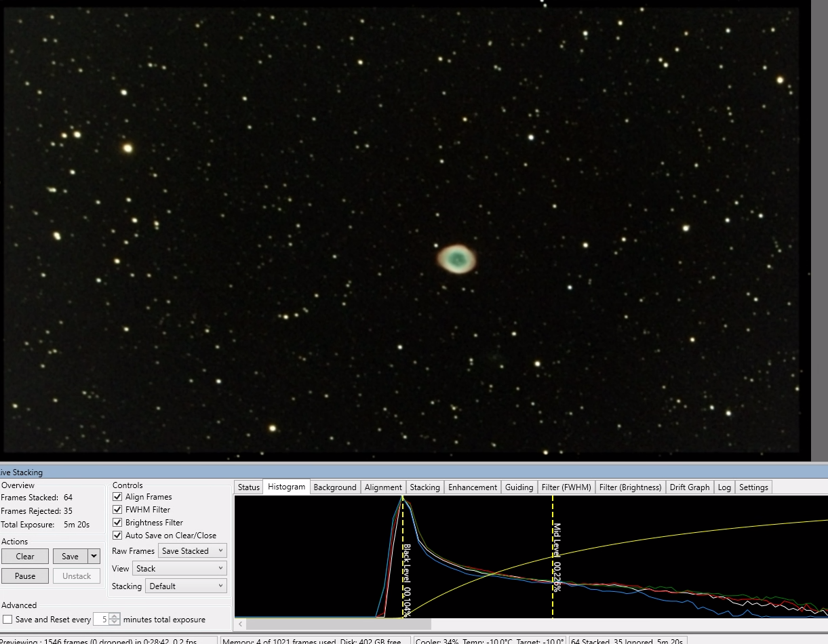Switch to the Alignment tab
Viewport: 828px width, 644px height.
(x=383, y=487)
